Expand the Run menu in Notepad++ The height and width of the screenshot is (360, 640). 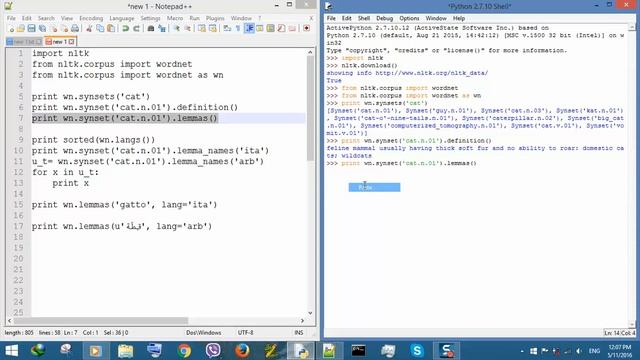coord(194,18)
